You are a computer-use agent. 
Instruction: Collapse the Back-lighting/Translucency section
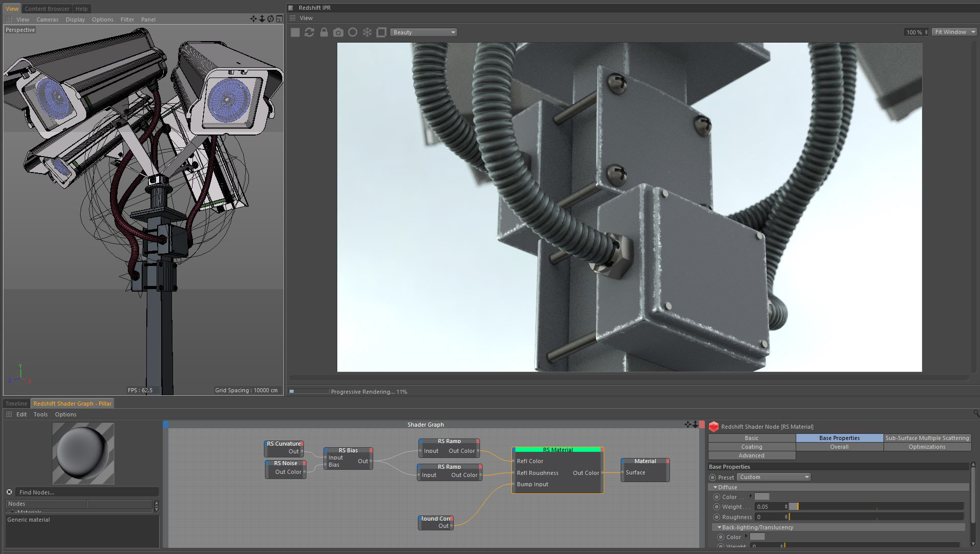click(719, 527)
